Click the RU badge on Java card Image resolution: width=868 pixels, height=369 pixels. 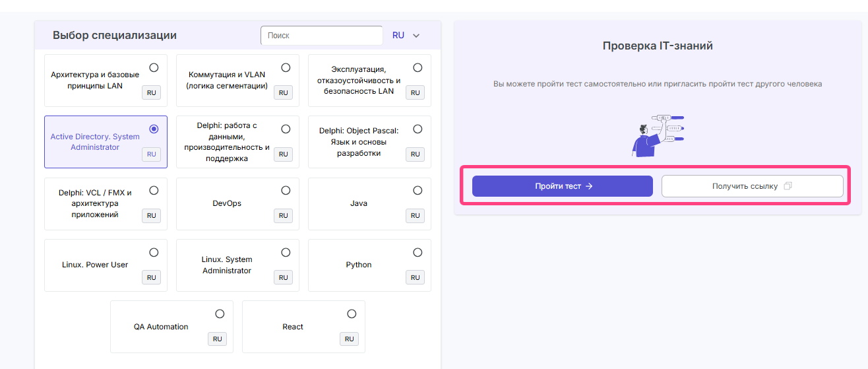pos(415,216)
